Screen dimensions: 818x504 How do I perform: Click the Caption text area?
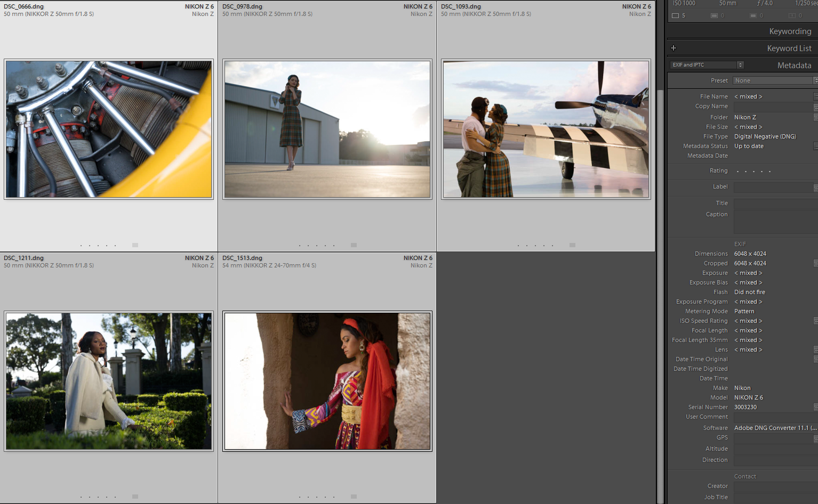[775, 221]
